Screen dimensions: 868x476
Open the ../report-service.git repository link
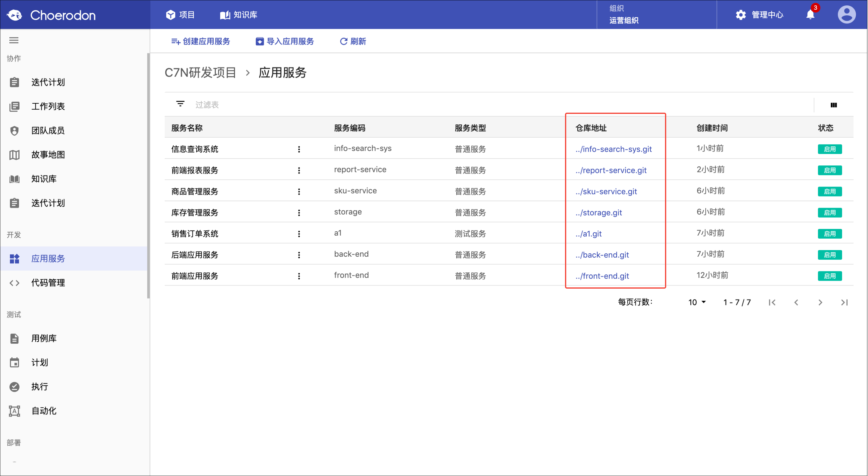click(610, 170)
